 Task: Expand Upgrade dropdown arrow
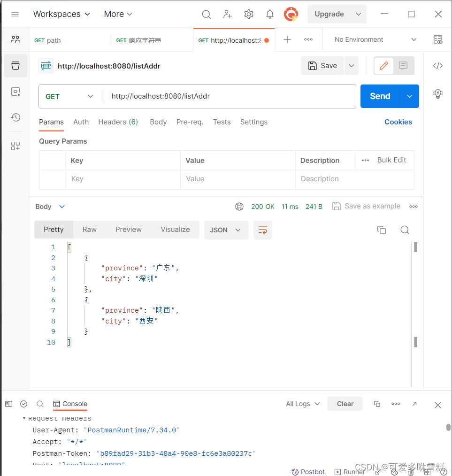click(359, 14)
